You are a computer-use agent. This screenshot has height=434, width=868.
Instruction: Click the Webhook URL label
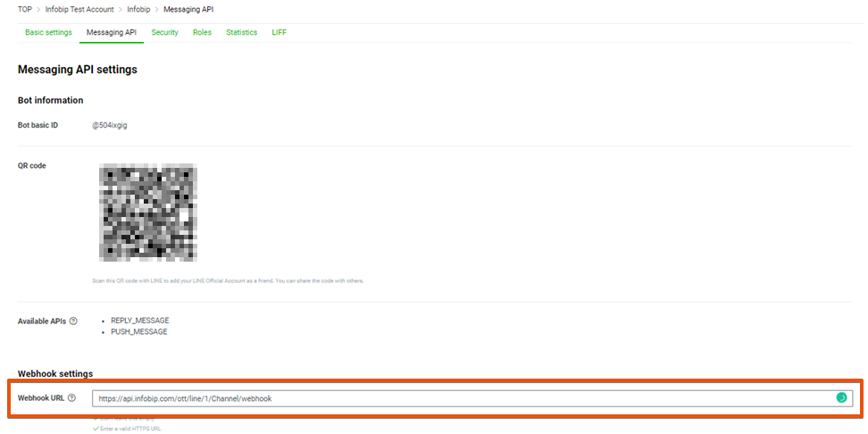(x=41, y=398)
